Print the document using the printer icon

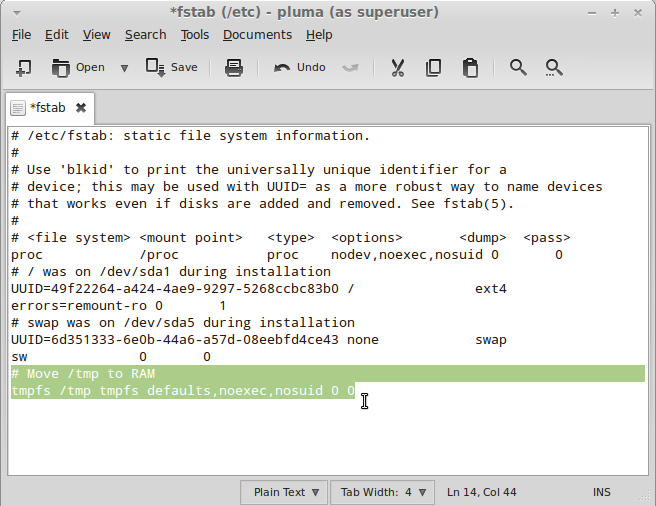[234, 67]
